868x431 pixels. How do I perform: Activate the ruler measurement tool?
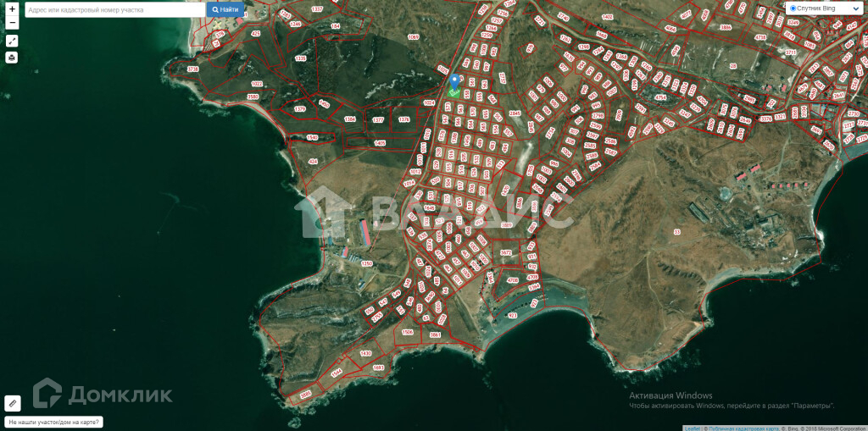coord(12,403)
